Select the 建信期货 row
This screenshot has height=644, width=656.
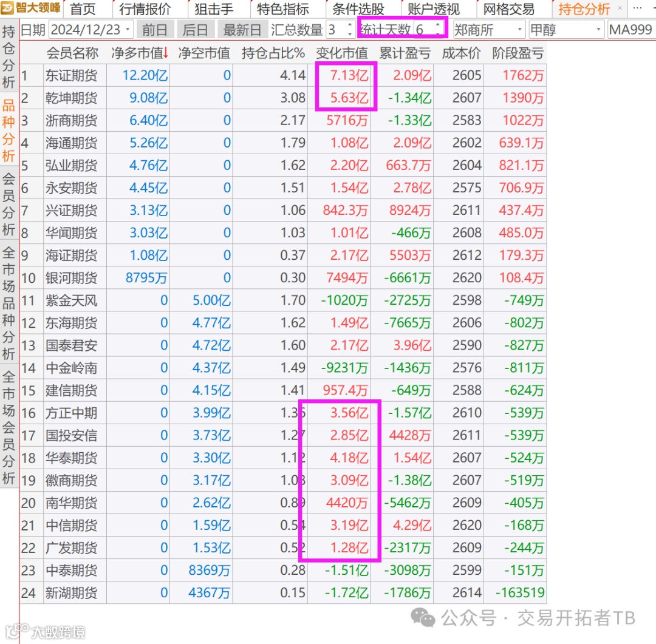(283, 390)
